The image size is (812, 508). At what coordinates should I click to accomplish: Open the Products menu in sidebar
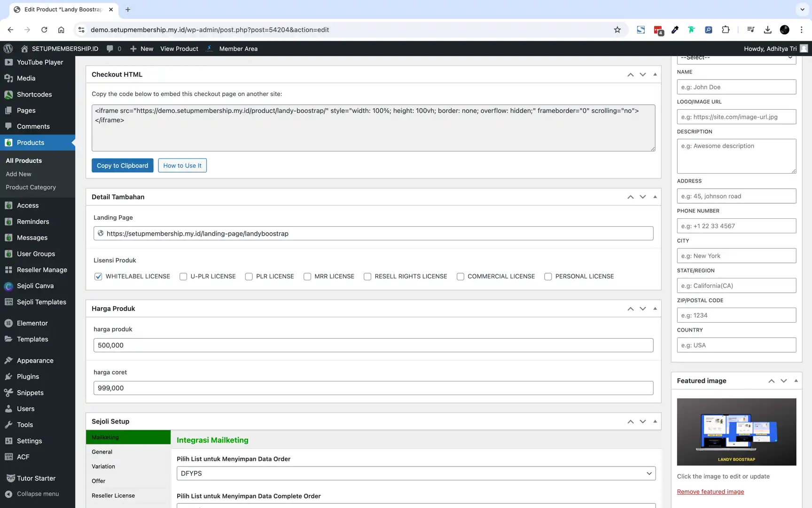pos(31,143)
